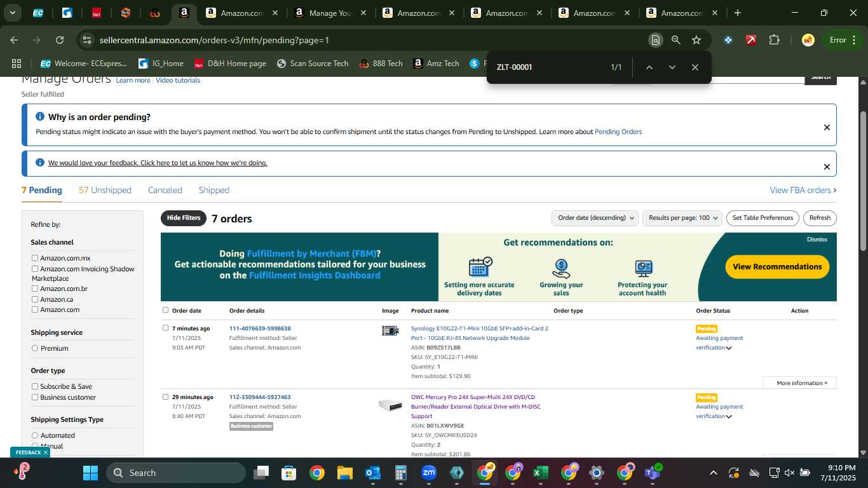
Task: Select the 7 Pending tab
Action: pyautogui.click(x=42, y=191)
